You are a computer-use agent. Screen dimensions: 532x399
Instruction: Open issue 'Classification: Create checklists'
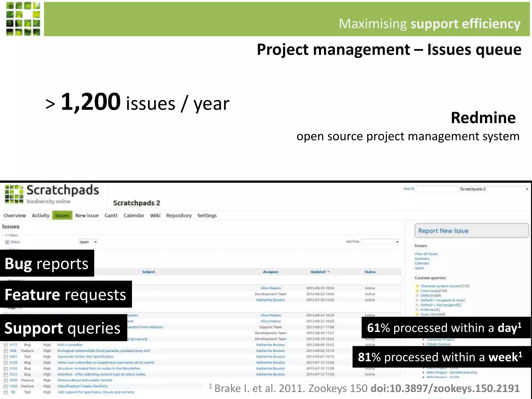point(83,386)
